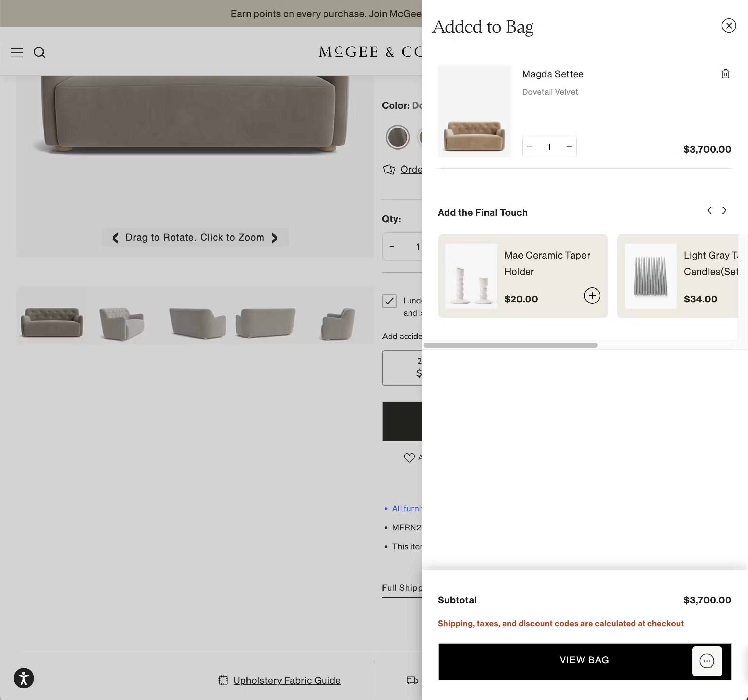
Task: Open the site search
Action: click(x=40, y=52)
